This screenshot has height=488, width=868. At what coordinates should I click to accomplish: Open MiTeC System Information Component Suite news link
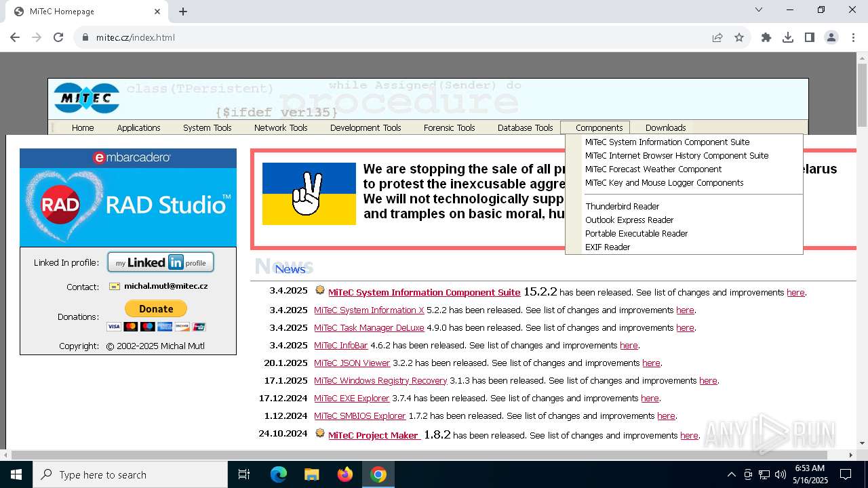[x=424, y=293]
